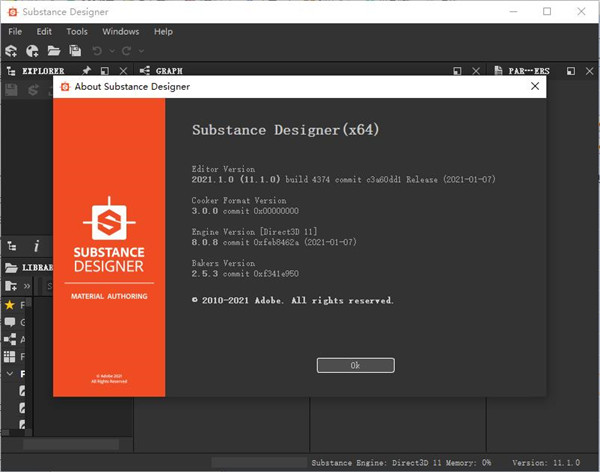Toggle floating for the Explorer panel
Screen dimensions: 600x472
pos(105,71)
